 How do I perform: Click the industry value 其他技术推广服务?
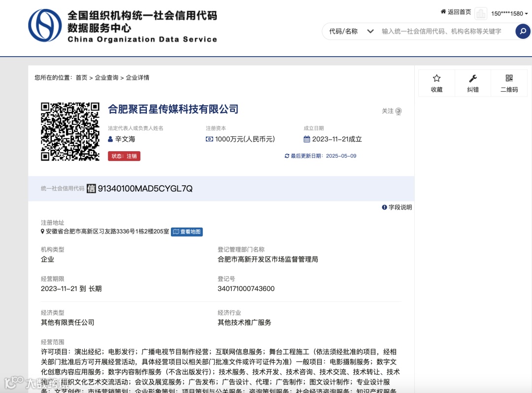pyautogui.click(x=244, y=323)
